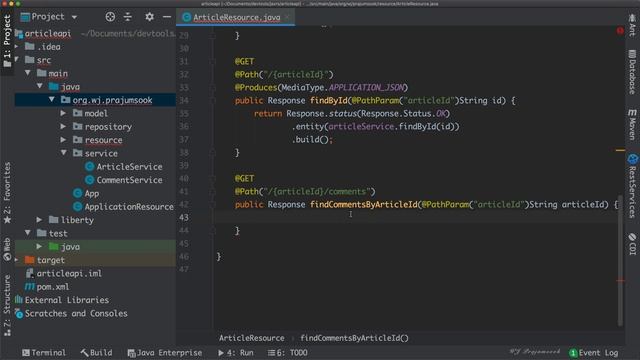Screen dimensions: 640x360
Task: Click the fold marker on line 34
Action: [x=212, y=100]
